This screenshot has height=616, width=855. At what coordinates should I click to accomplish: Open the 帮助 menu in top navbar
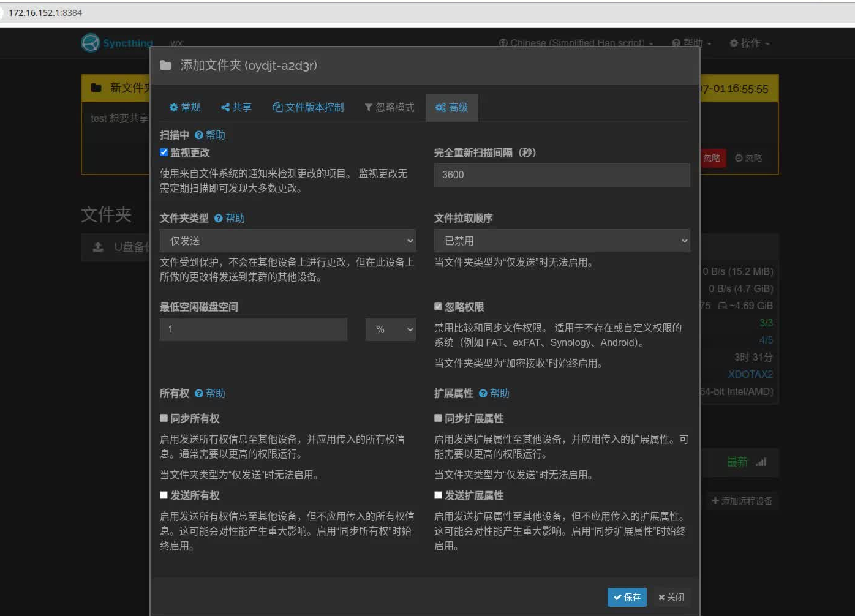691,43
